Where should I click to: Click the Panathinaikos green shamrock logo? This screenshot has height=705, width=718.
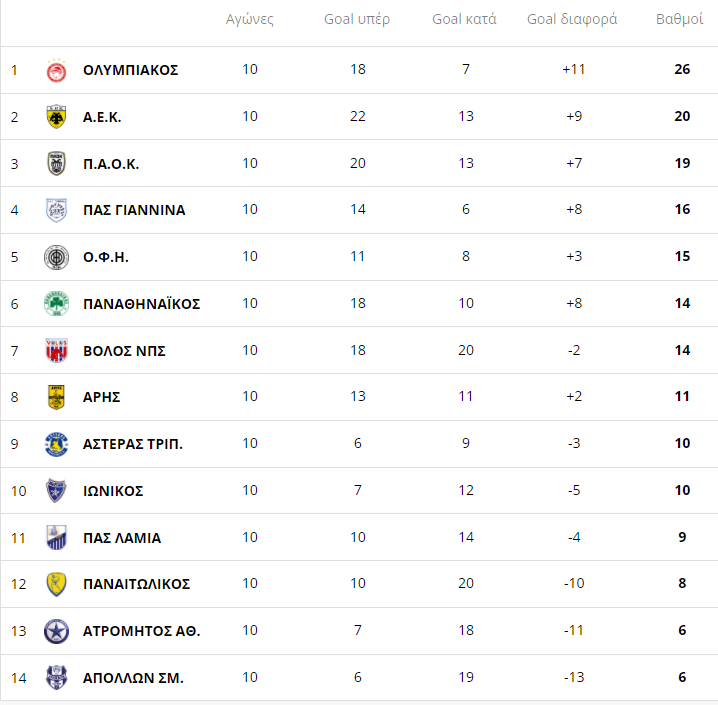point(56,304)
